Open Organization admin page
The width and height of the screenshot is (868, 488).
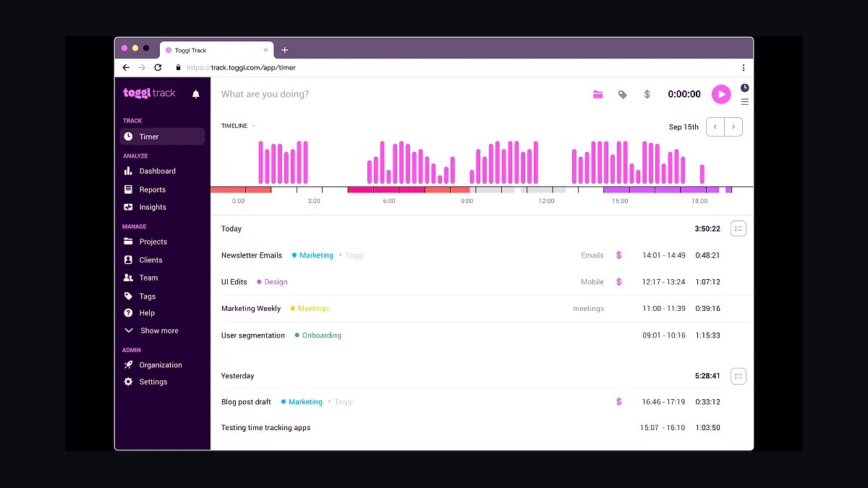[162, 365]
